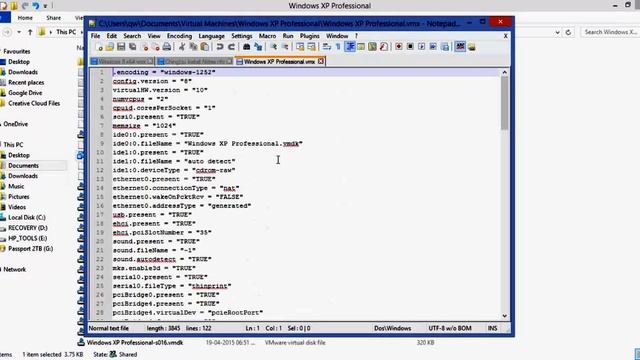This screenshot has height=360, width=640.
Task: Open OneDrive in navigation pane
Action: 16,124
